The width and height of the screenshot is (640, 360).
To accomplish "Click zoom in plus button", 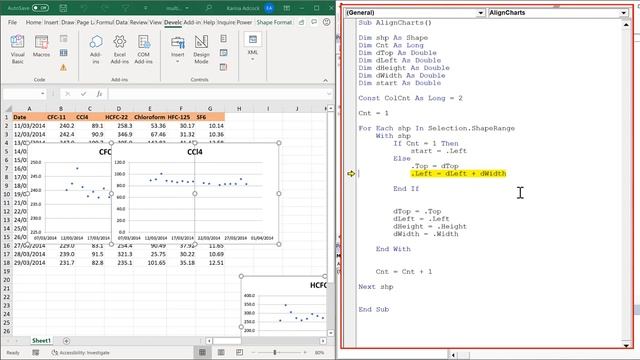I will [305, 352].
